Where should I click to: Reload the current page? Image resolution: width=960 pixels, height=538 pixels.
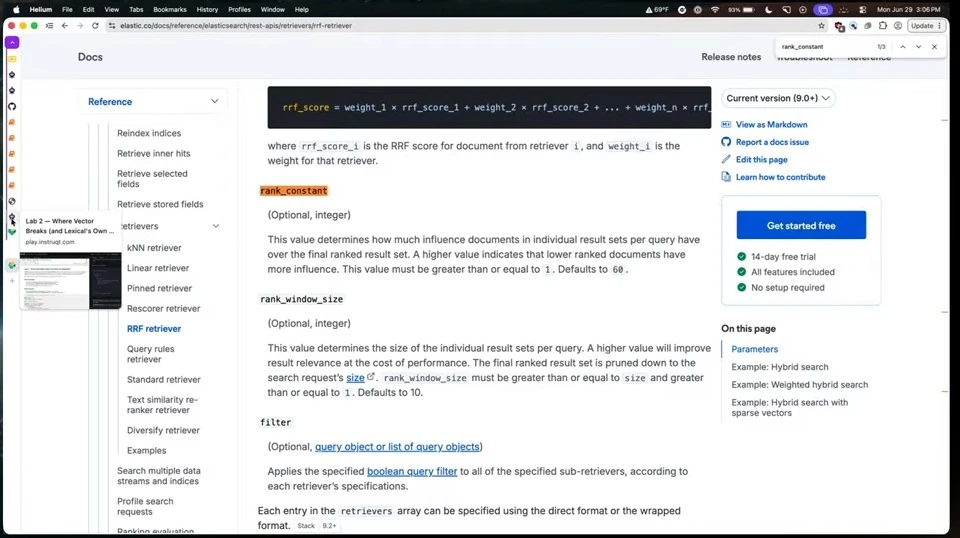click(x=95, y=26)
